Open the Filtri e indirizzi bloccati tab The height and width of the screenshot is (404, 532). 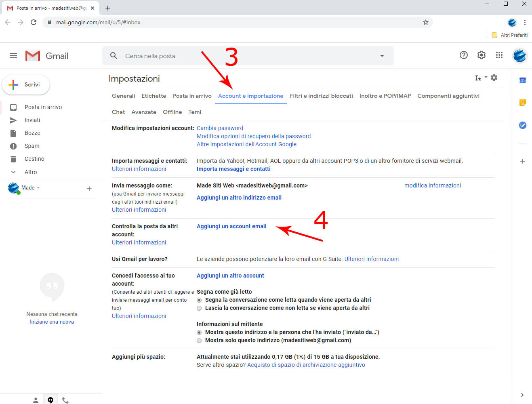coord(322,96)
